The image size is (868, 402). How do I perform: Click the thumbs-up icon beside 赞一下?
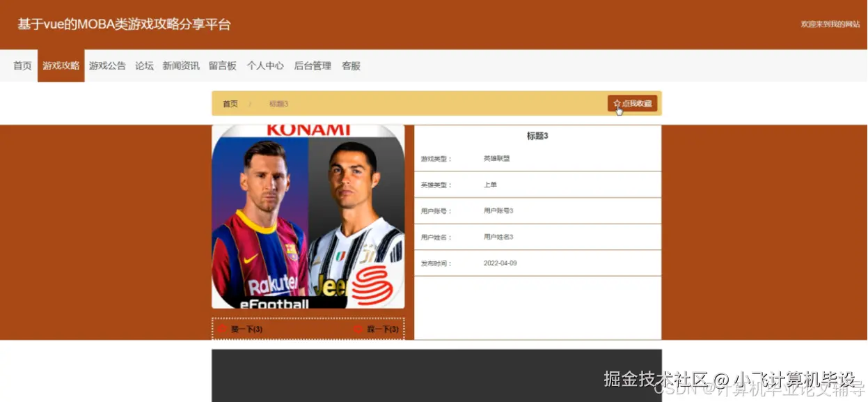222,328
